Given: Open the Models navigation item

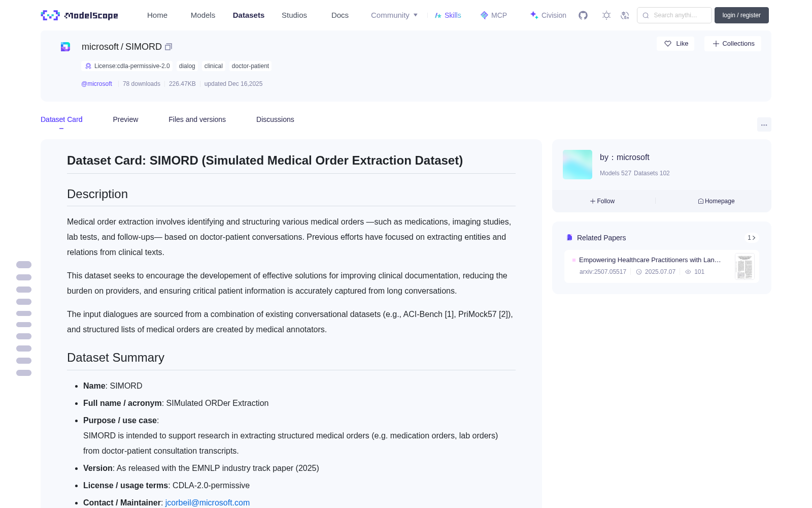Looking at the screenshot, I should (203, 15).
